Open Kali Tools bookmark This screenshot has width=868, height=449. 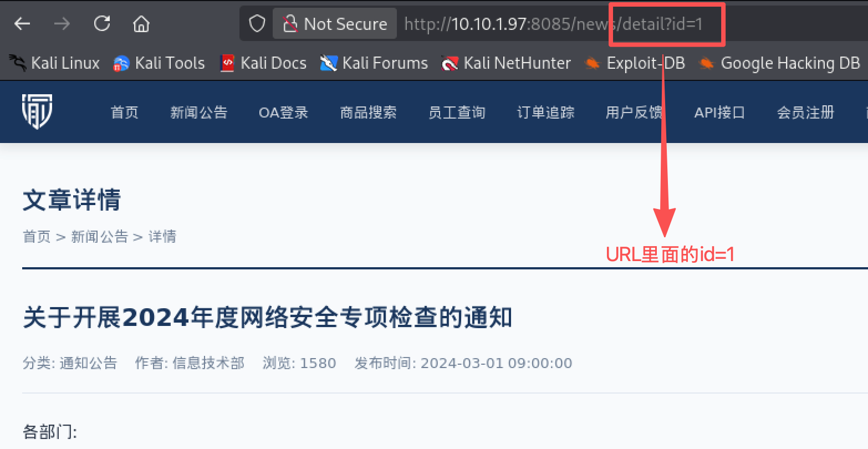click(x=159, y=63)
